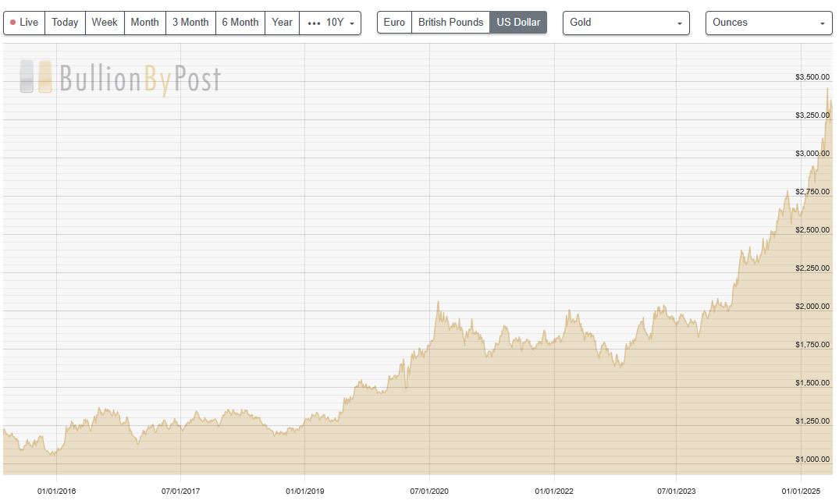Click the red Live indicator dot
The image size is (839, 504).
tap(12, 23)
